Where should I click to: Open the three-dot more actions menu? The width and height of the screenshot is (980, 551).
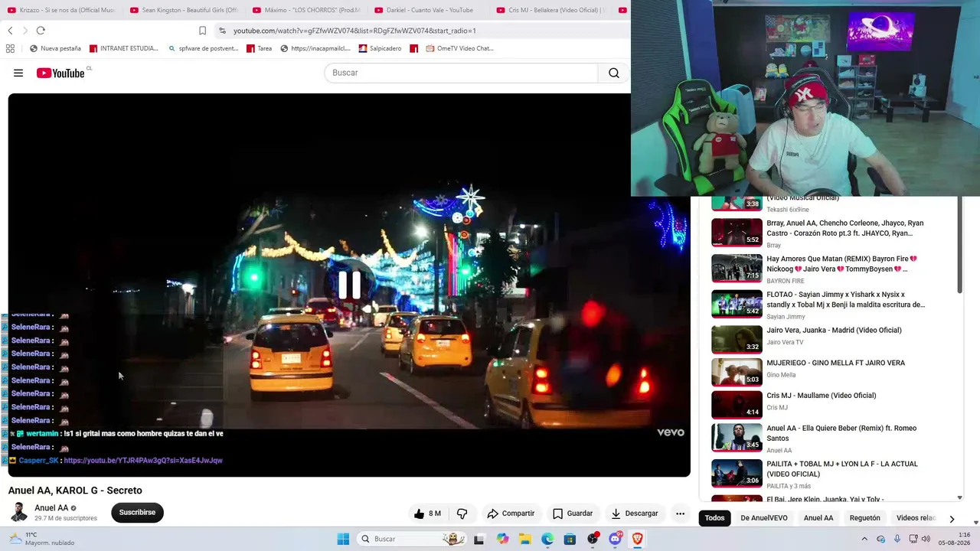click(x=680, y=514)
